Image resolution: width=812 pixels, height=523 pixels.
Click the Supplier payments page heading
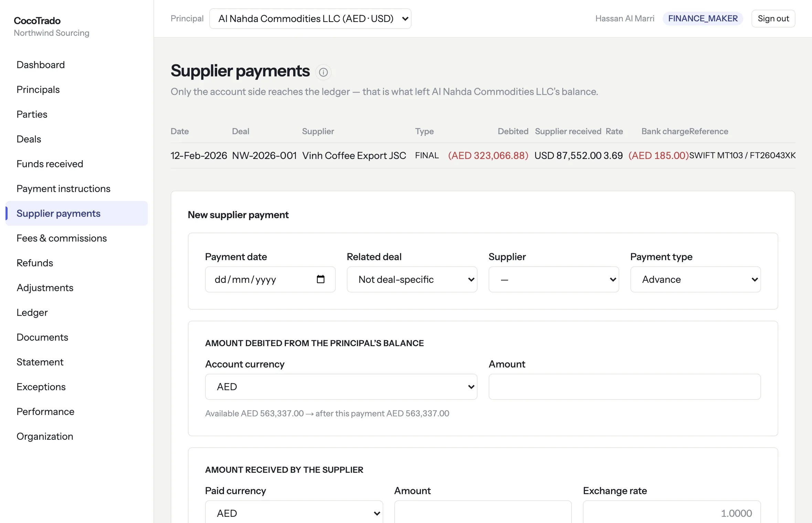point(240,71)
